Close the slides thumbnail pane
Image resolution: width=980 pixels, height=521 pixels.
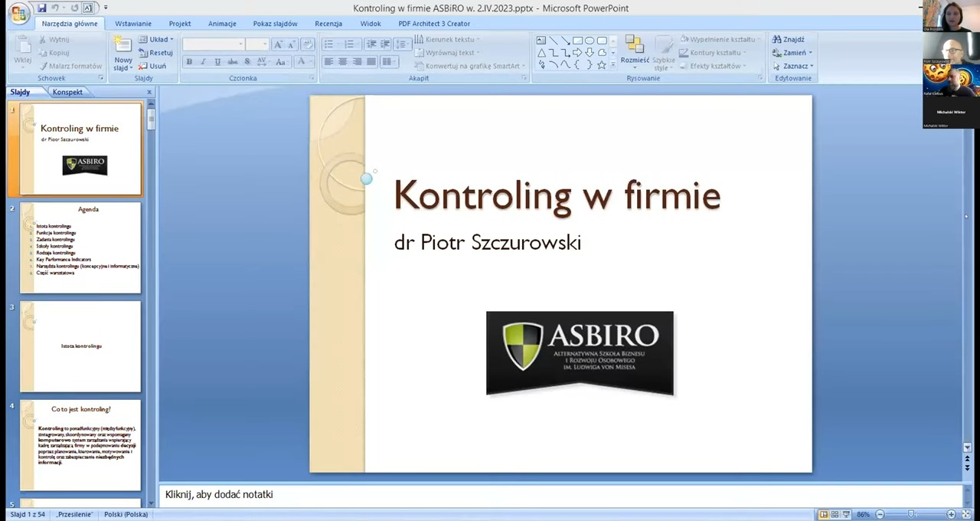[x=149, y=92]
